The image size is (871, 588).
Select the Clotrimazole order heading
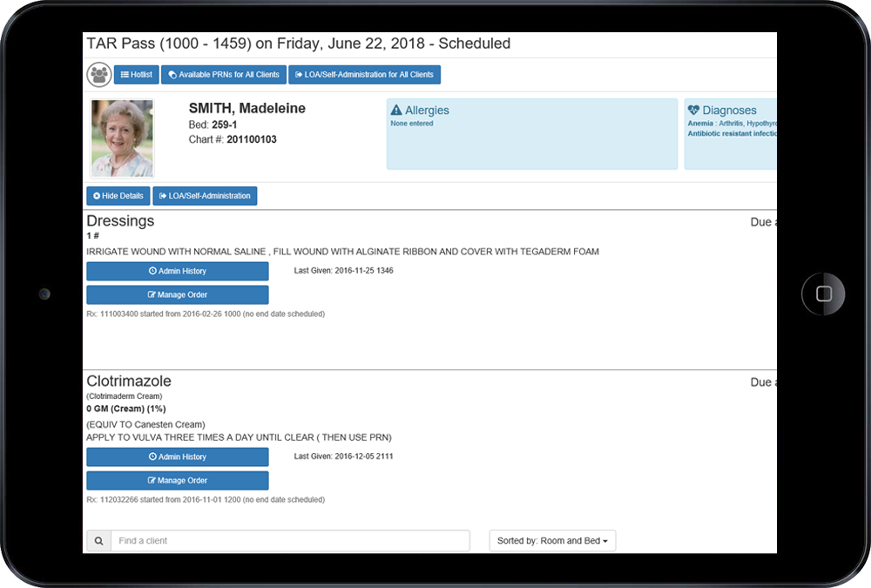(129, 382)
